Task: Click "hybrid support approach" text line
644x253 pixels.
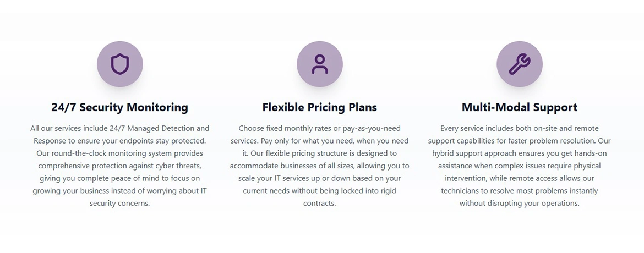Action: pos(479,153)
